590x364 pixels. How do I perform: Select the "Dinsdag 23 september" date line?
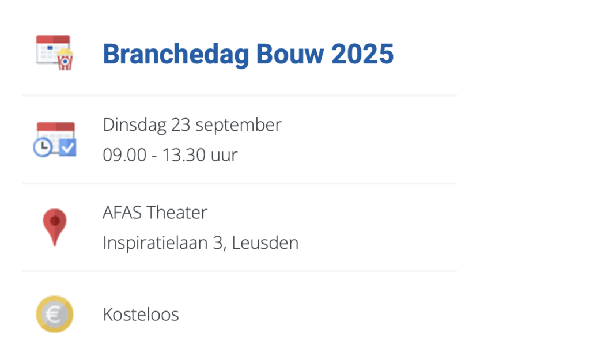(x=192, y=124)
